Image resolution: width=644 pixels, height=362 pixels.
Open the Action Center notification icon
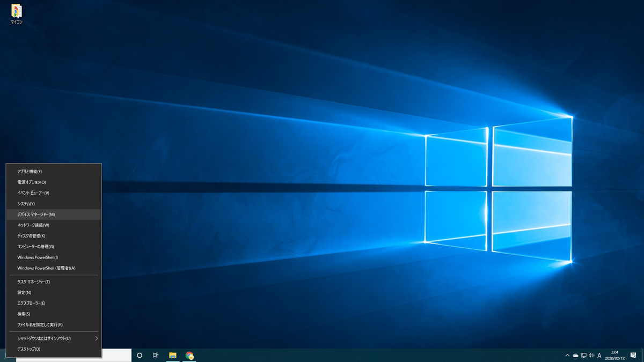(633, 355)
